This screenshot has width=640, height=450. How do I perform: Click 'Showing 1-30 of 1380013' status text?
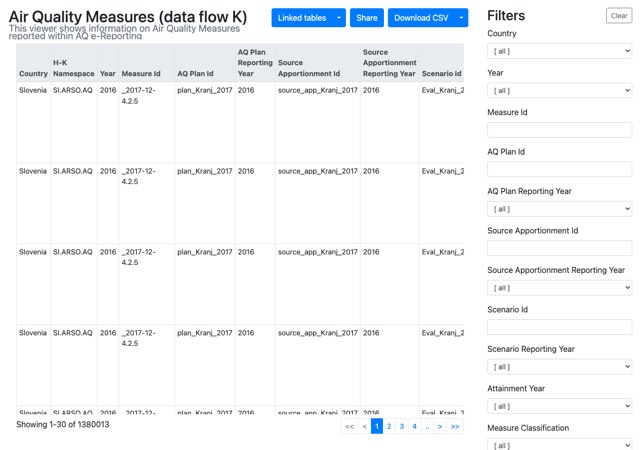(x=63, y=424)
